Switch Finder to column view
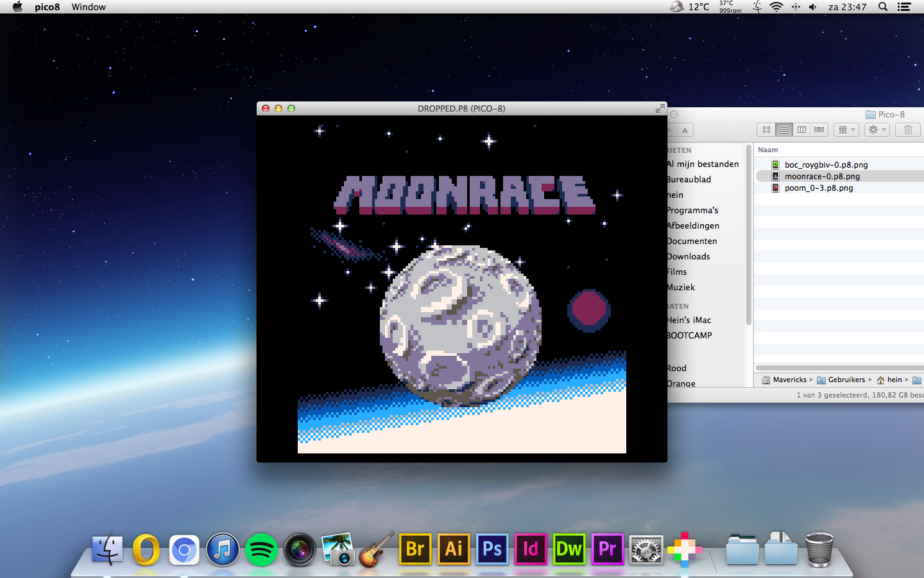The image size is (924, 578). tap(801, 130)
